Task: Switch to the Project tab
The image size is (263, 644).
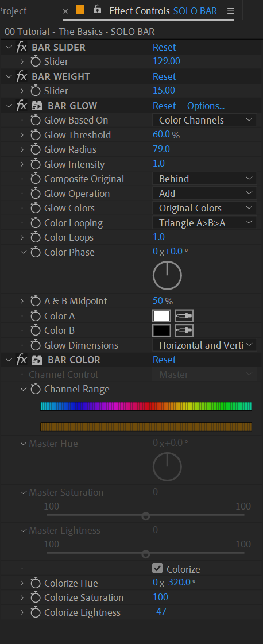Action: tap(13, 11)
